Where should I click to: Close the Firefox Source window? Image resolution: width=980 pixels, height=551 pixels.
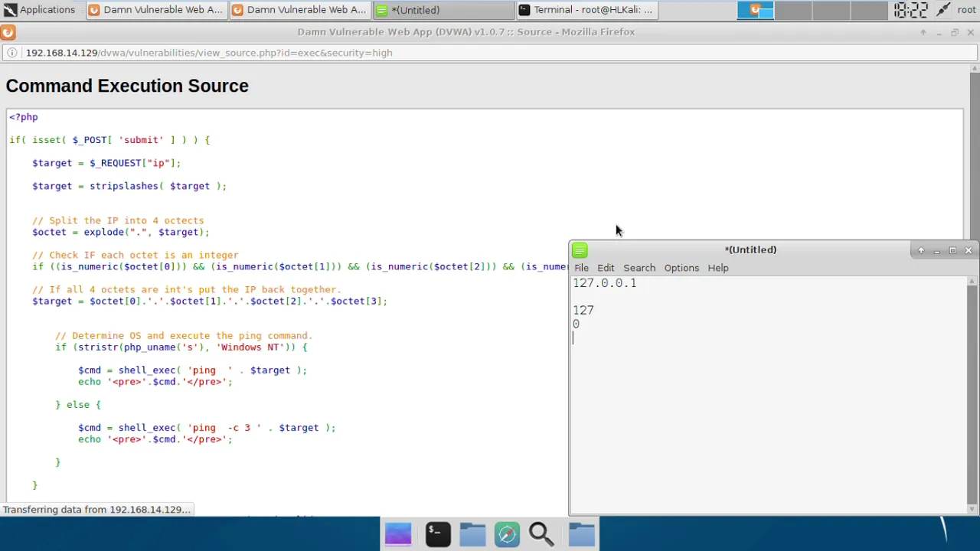[x=971, y=32]
